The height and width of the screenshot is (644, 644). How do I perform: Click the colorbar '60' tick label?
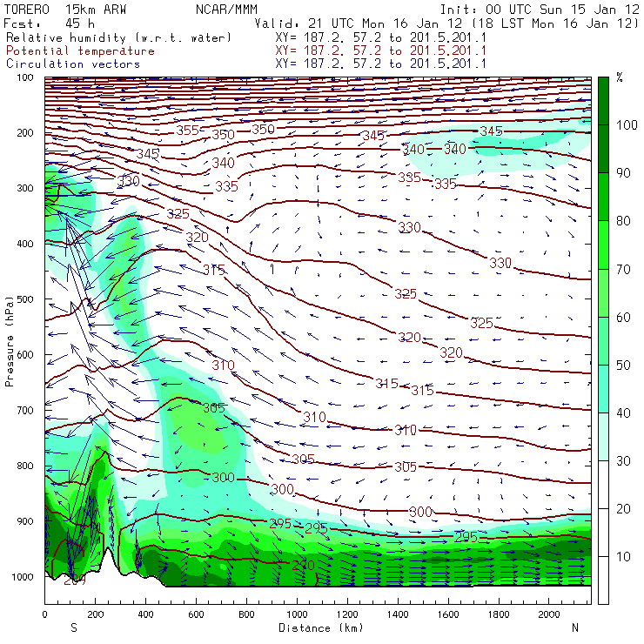tap(623, 317)
